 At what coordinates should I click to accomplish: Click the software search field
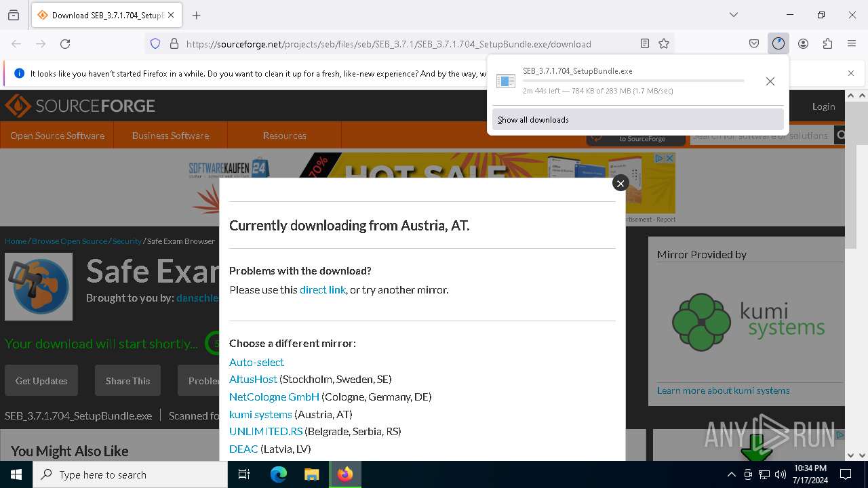click(762, 136)
